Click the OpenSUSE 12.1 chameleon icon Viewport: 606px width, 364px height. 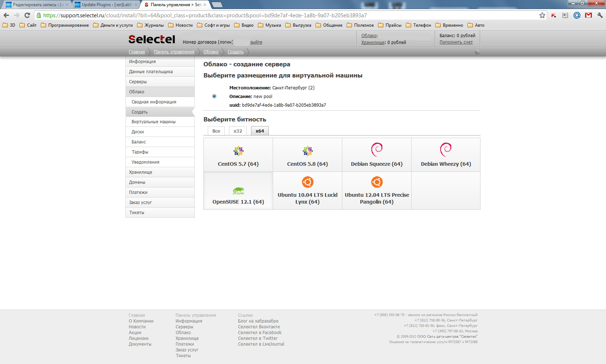(x=238, y=191)
